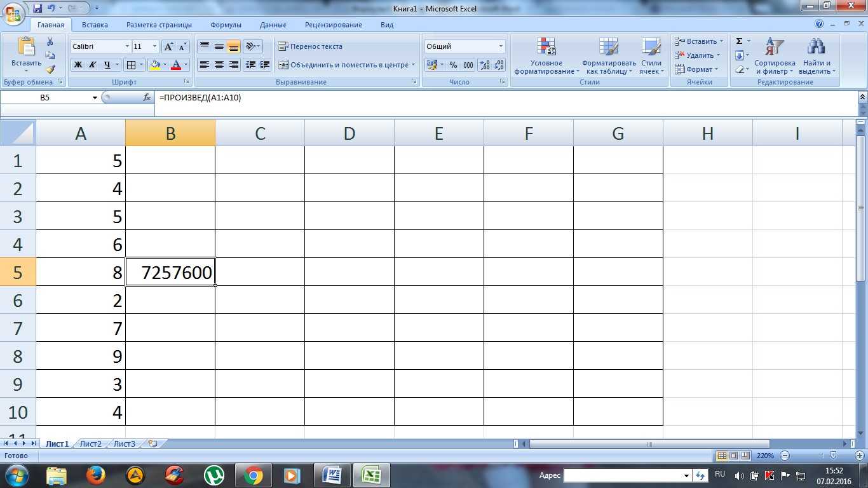
Task: Expand the Name Box dropdown arrow
Action: click(x=95, y=98)
